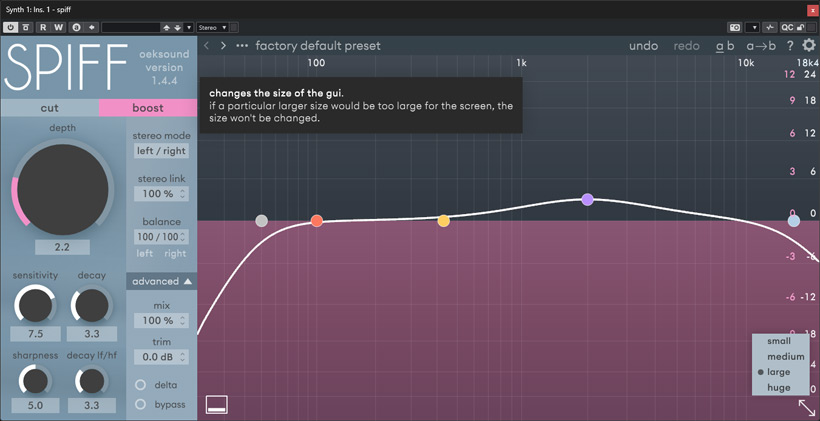Open the dropdown next to camera icon

[753, 27]
